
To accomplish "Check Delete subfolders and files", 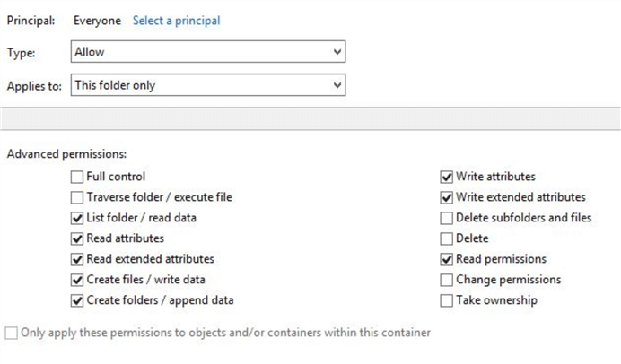I will click(x=446, y=218).
